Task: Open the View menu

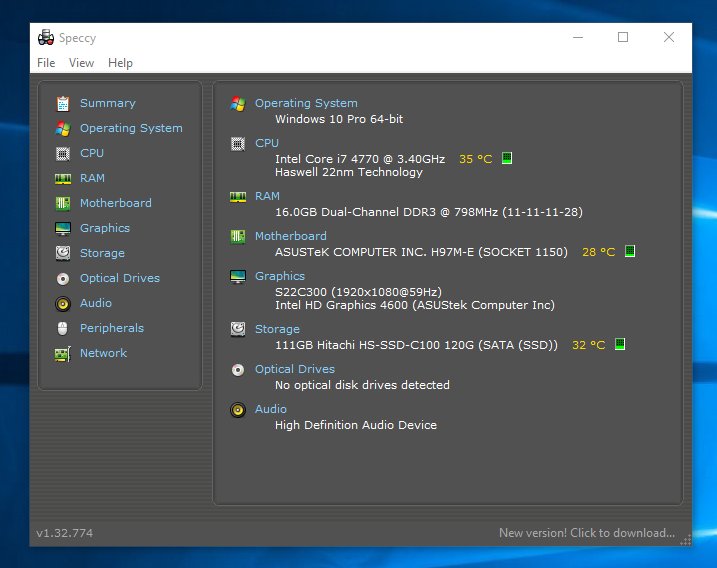Action: pos(81,63)
